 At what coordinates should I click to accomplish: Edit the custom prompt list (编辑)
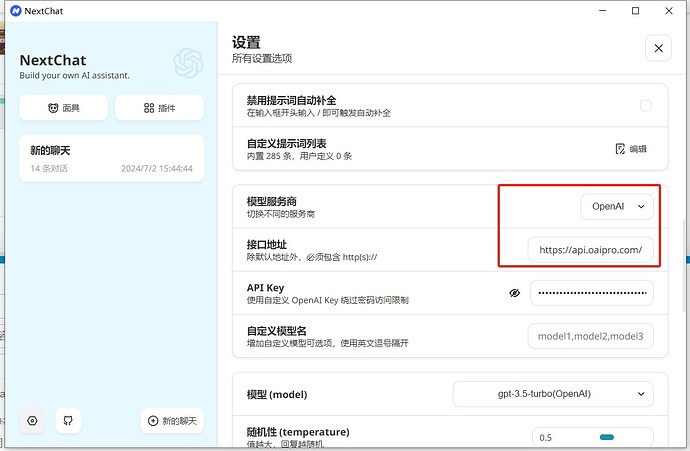(x=631, y=149)
